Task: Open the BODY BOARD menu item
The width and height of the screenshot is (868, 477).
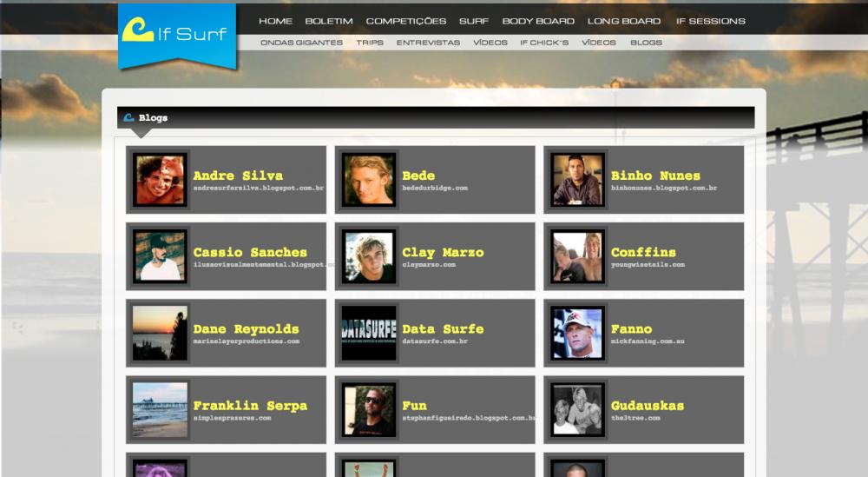Action: pyautogui.click(x=538, y=21)
